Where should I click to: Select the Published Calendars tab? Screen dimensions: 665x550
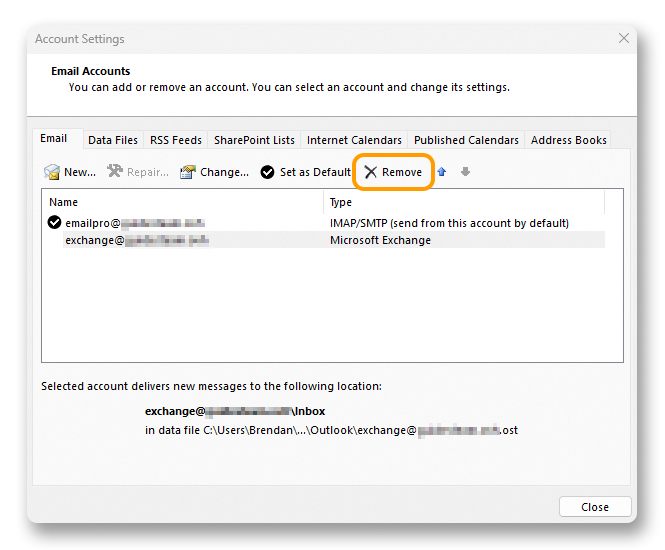click(466, 140)
